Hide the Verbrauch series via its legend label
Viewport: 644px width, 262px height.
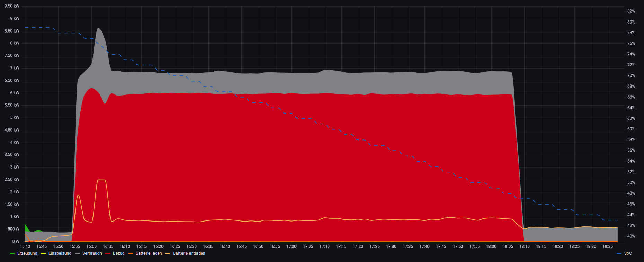92,253
